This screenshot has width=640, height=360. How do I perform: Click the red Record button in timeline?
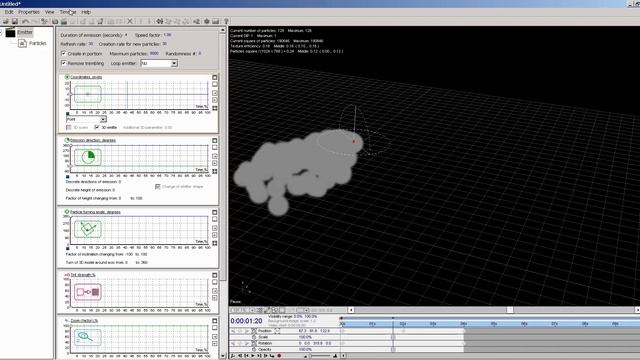(279, 356)
